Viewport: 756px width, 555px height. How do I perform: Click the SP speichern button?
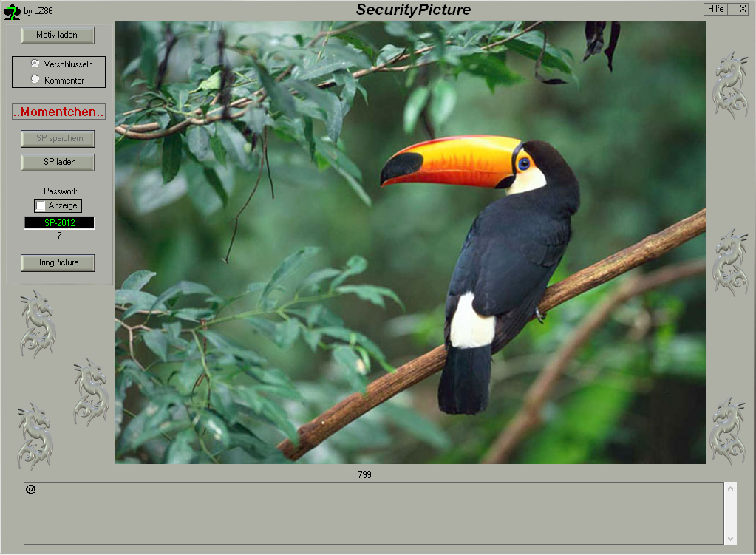pyautogui.click(x=58, y=138)
